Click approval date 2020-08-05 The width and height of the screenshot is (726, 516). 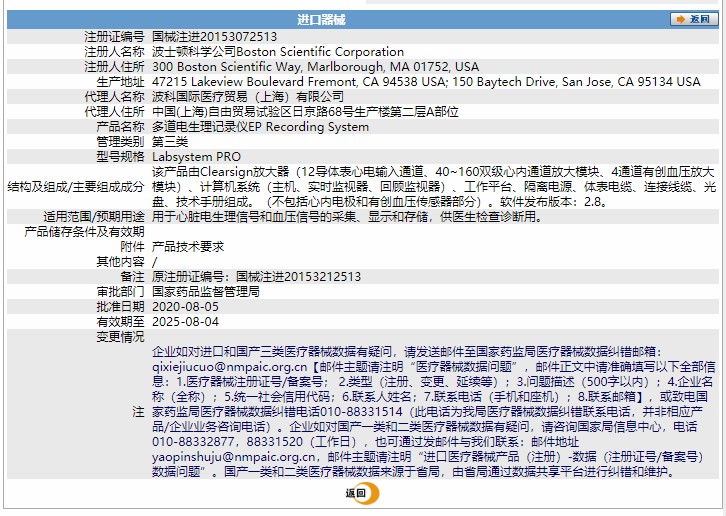pyautogui.click(x=185, y=307)
